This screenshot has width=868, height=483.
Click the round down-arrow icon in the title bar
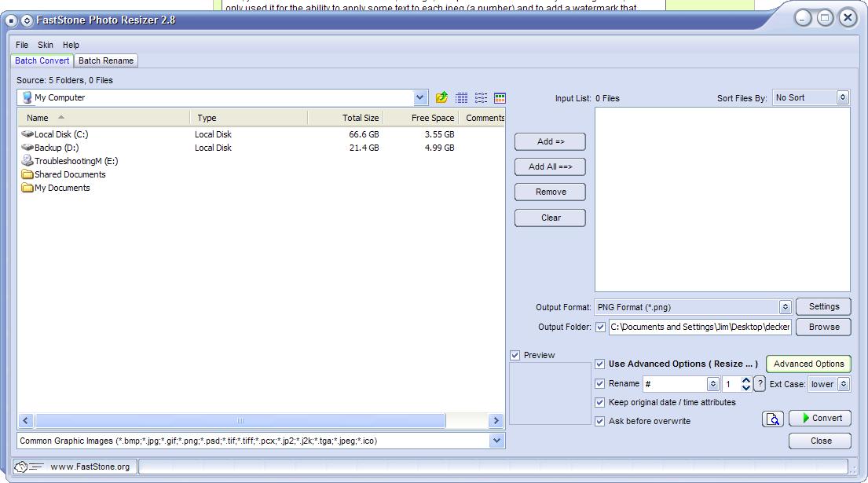[27, 20]
